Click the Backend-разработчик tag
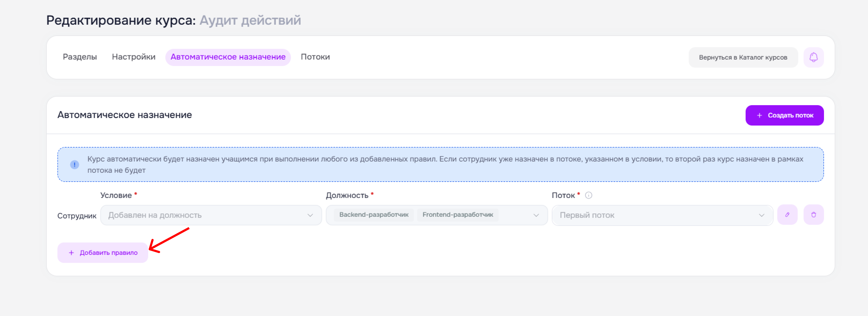 [374, 215]
